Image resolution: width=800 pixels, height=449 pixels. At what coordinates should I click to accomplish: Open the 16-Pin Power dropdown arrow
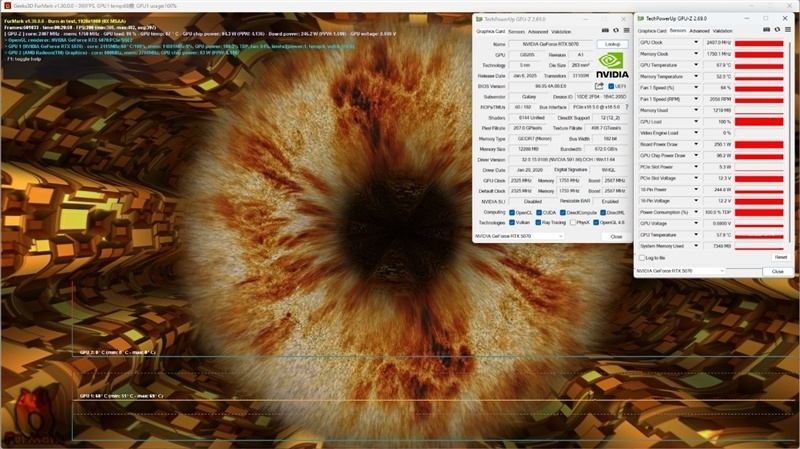695,189
